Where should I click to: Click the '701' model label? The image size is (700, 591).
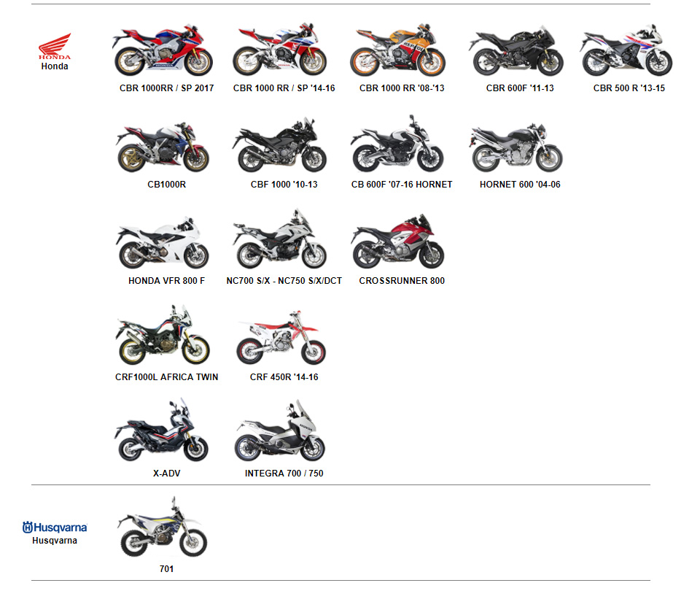166,568
